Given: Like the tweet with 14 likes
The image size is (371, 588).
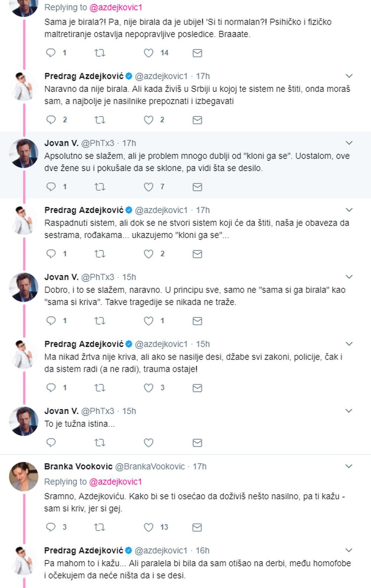Looking at the screenshot, I should pos(148,53).
